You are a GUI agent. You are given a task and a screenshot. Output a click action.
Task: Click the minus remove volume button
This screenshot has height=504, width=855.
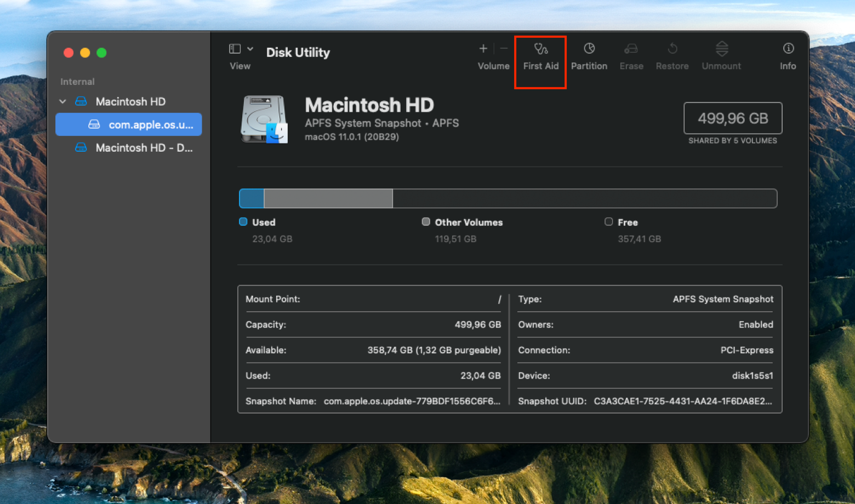click(504, 49)
